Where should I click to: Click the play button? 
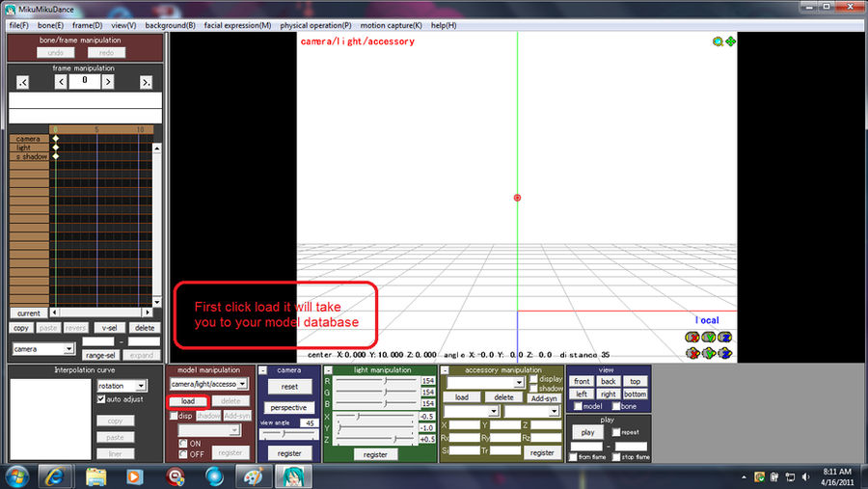pyautogui.click(x=587, y=432)
